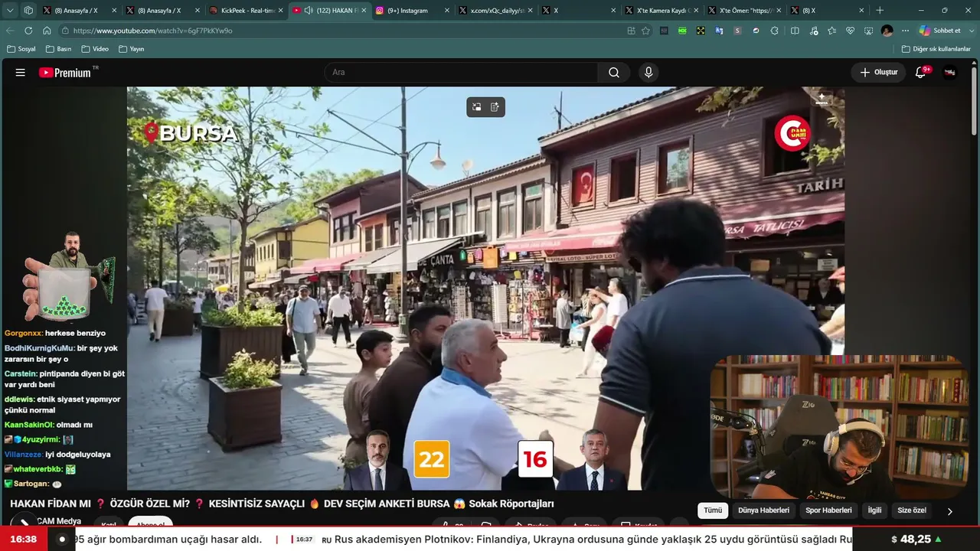The height and width of the screenshot is (551, 980).
Task: Add this page to favorites star
Action: click(x=645, y=31)
